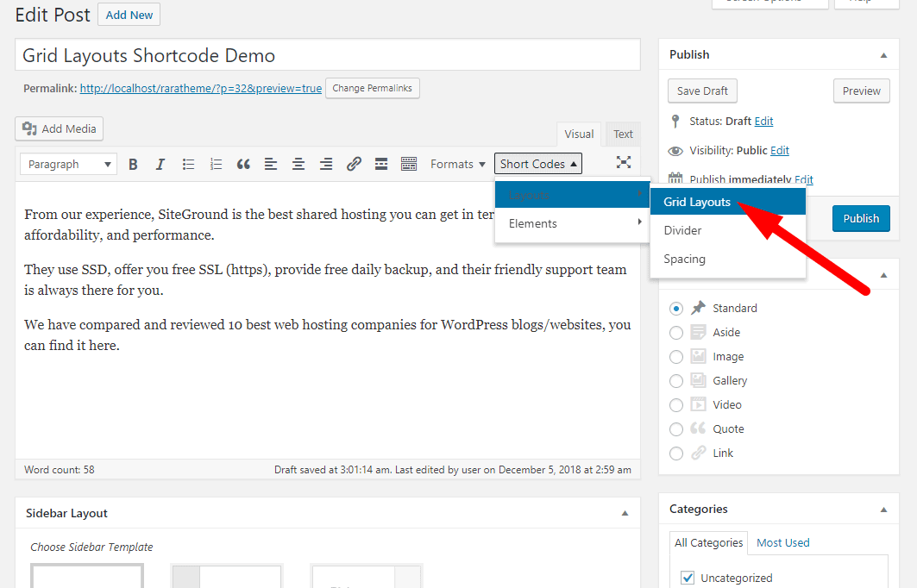Image resolution: width=917 pixels, height=588 pixels.
Task: Click the Aside format icon
Action: click(698, 332)
